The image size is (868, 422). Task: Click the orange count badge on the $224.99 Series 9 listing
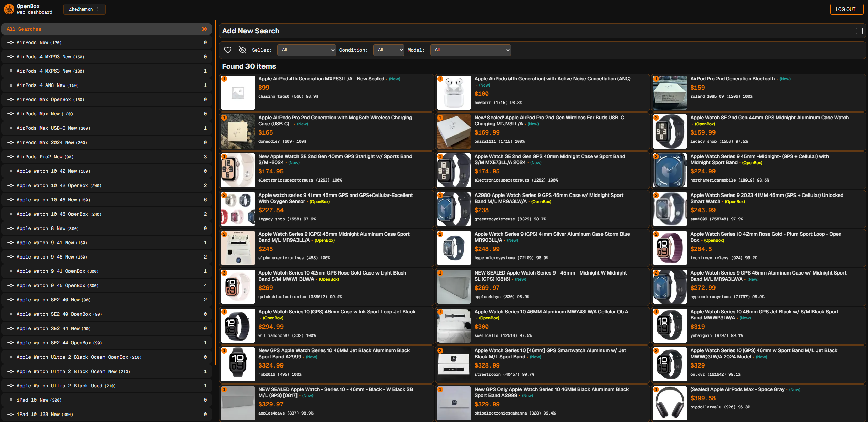(x=656, y=157)
